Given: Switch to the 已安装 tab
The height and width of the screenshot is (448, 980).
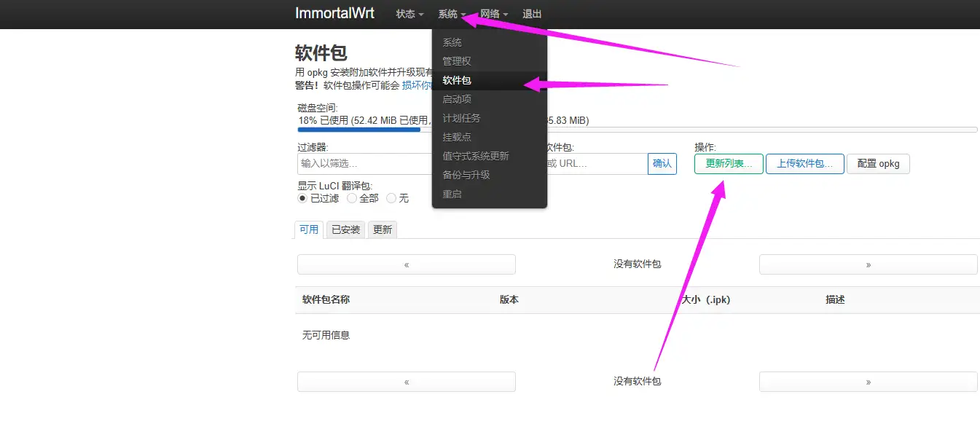Looking at the screenshot, I should [x=345, y=229].
